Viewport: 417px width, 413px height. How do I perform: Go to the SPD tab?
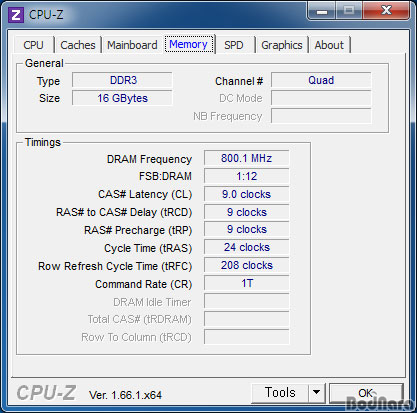click(x=234, y=45)
